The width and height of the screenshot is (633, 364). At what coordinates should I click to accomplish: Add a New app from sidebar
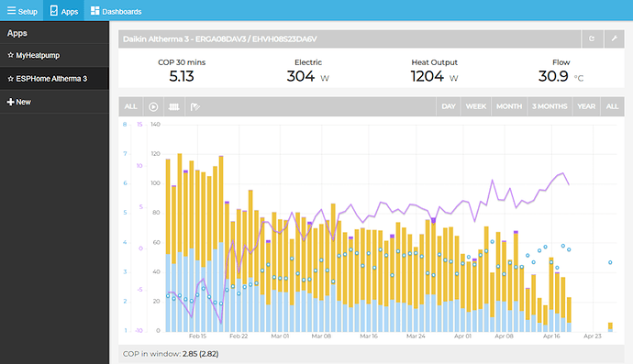coord(54,102)
